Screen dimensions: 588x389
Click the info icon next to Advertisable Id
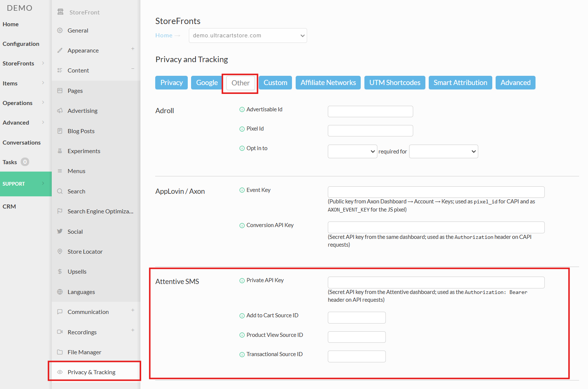(242, 109)
